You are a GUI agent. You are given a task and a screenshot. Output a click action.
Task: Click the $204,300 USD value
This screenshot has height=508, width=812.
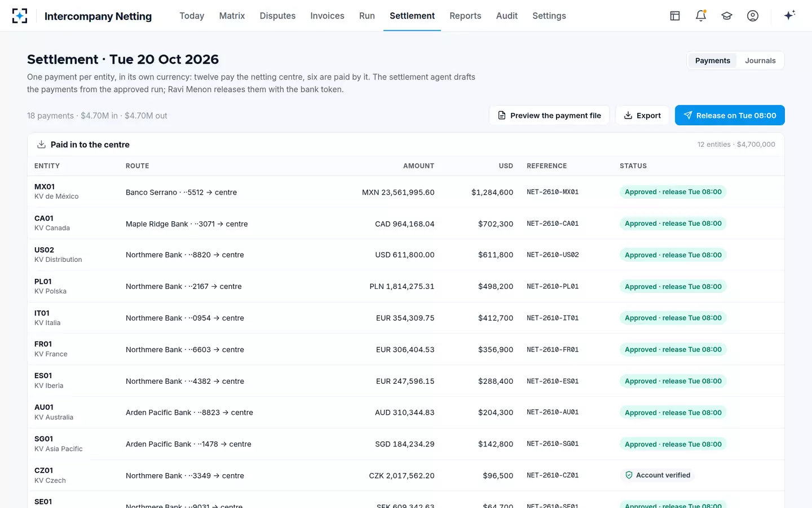tap(496, 413)
